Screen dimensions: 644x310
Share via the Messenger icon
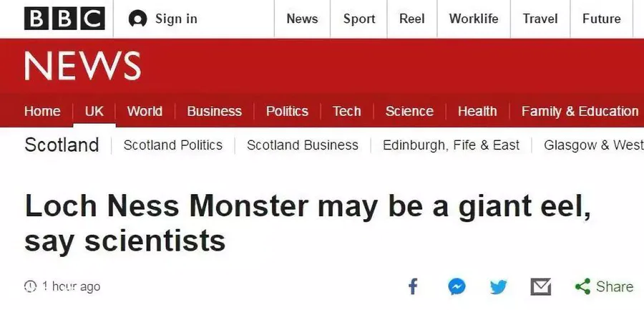tap(457, 286)
